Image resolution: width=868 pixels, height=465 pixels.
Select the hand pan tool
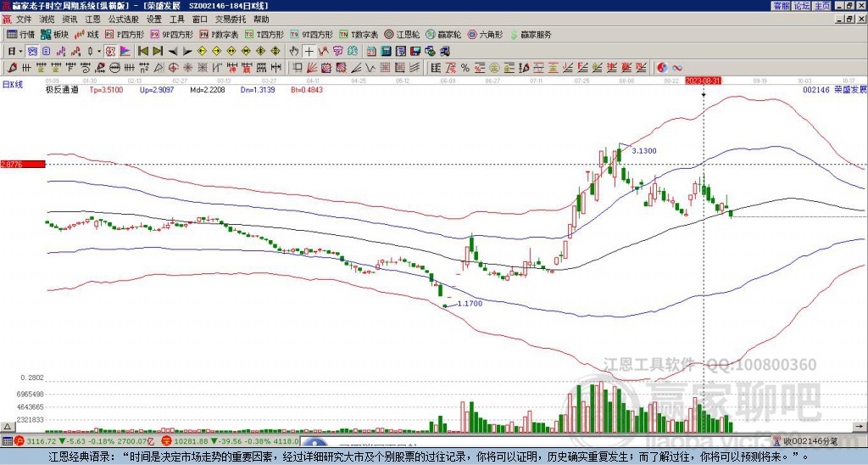(295, 51)
